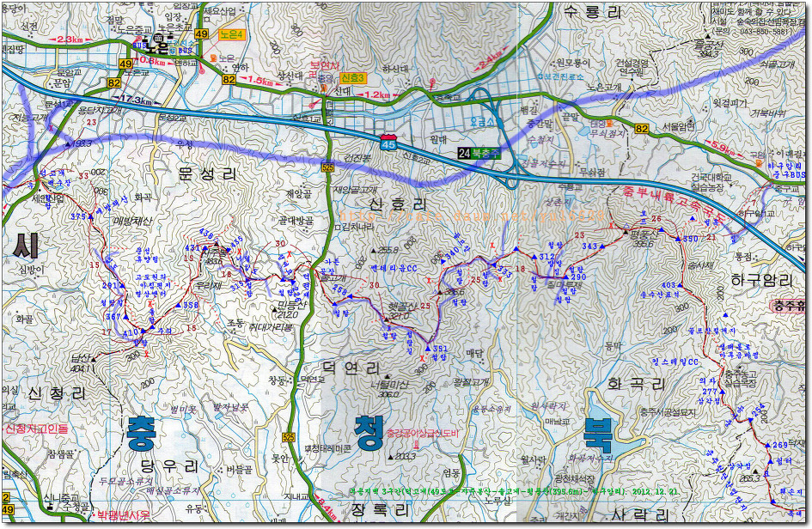812x529 pixels.
Task: Click Route 49 shield beside 노은4 label
Action: click(x=201, y=34)
